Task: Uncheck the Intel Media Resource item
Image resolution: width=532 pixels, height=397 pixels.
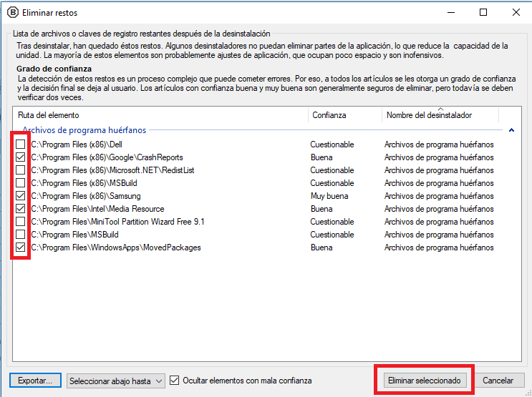Action: pyautogui.click(x=20, y=208)
